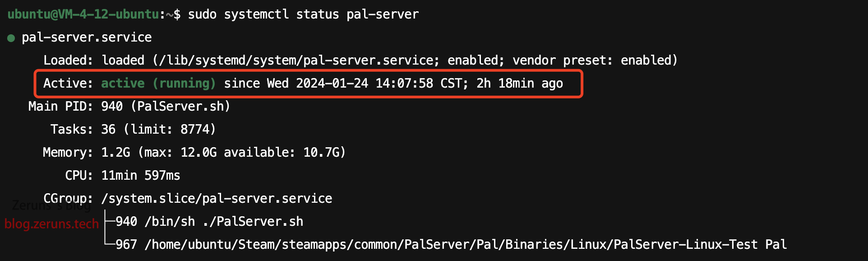Click the command sudo systemctl status pal-server

303,14
